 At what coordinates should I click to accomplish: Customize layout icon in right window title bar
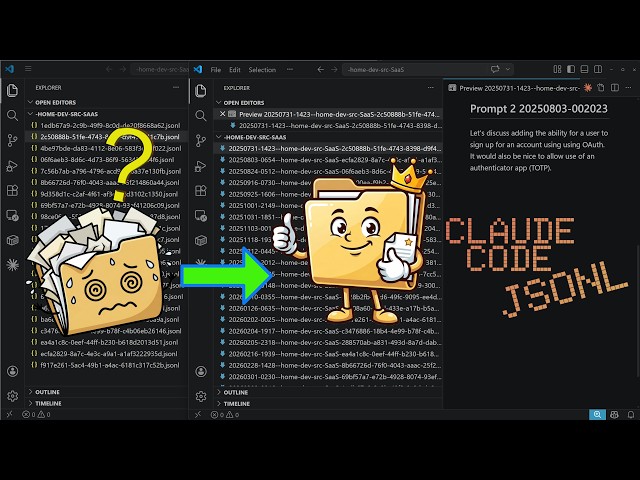557,69
